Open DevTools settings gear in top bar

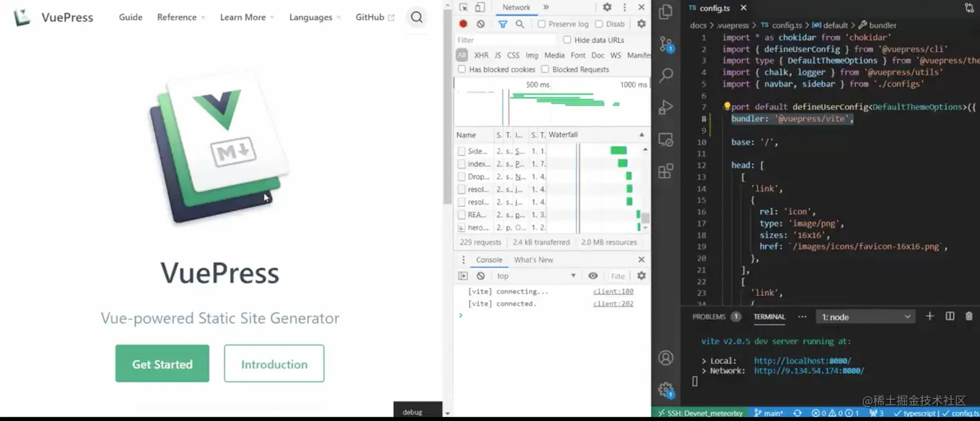click(x=607, y=7)
